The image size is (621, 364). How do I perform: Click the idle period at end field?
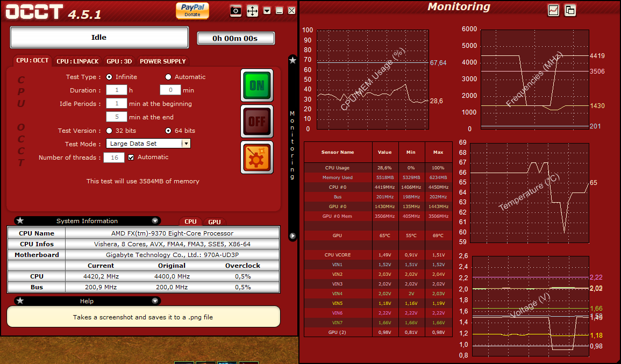coord(117,117)
